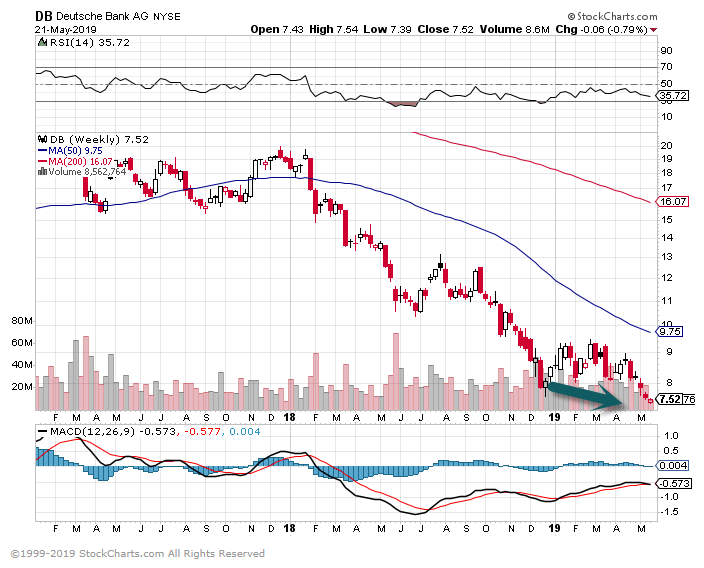Click the 9.75 blue price tag on right axis

669,332
